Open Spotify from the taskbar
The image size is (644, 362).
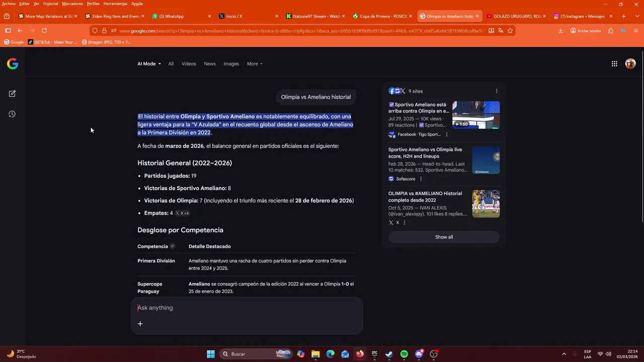click(404, 354)
